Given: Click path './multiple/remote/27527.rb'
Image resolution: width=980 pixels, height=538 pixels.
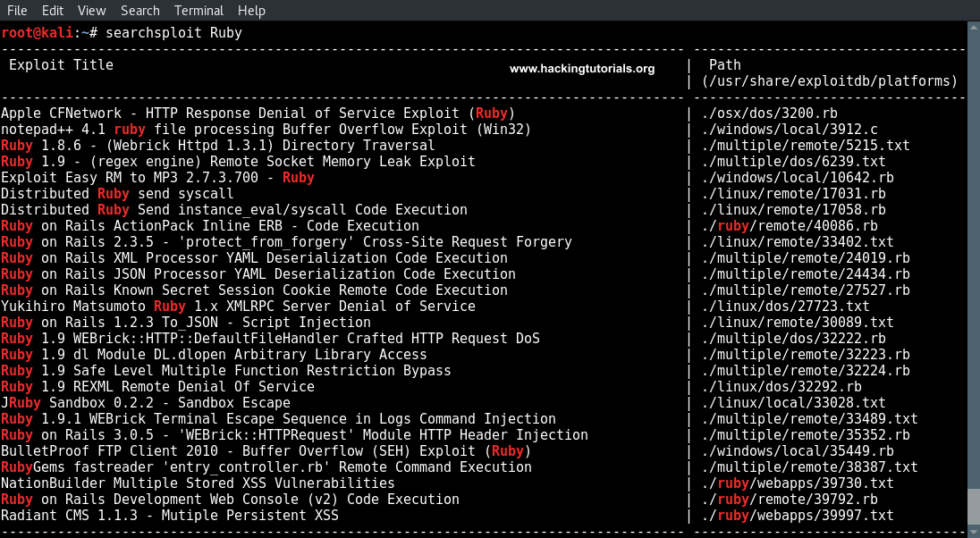Looking at the screenshot, I should [806, 290].
